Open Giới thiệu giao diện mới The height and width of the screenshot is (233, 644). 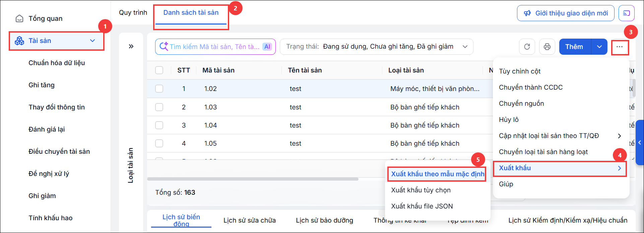point(565,13)
